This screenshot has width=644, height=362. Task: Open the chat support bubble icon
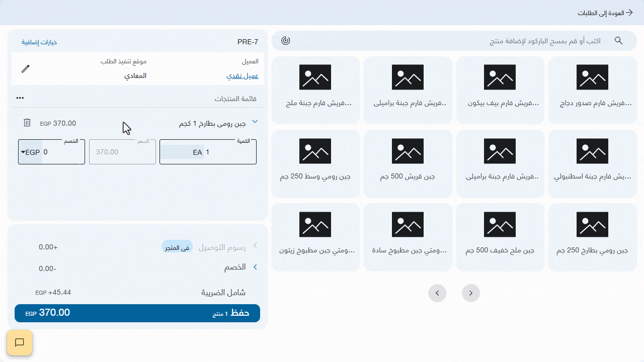pyautogui.click(x=19, y=342)
